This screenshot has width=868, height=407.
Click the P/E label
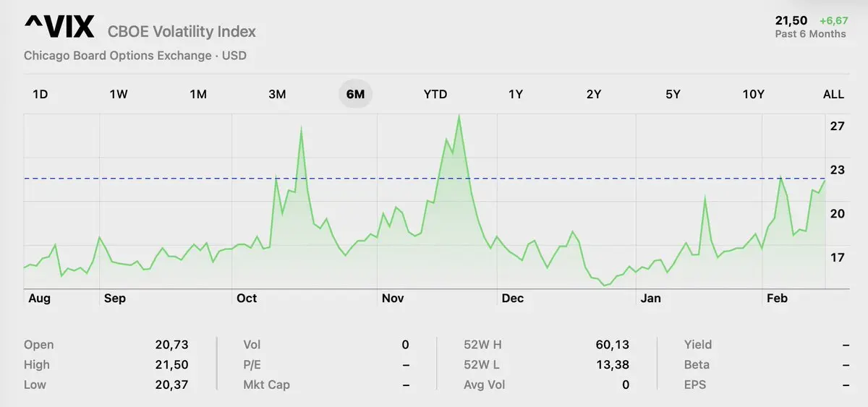(254, 365)
